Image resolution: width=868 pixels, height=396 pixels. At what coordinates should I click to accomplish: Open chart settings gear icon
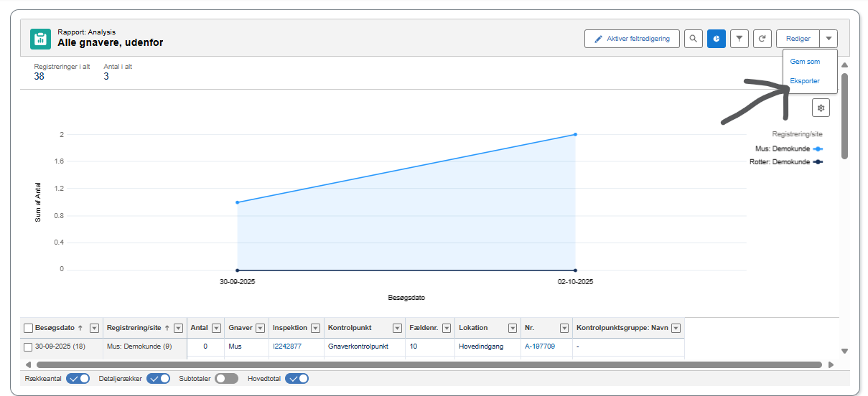click(821, 108)
